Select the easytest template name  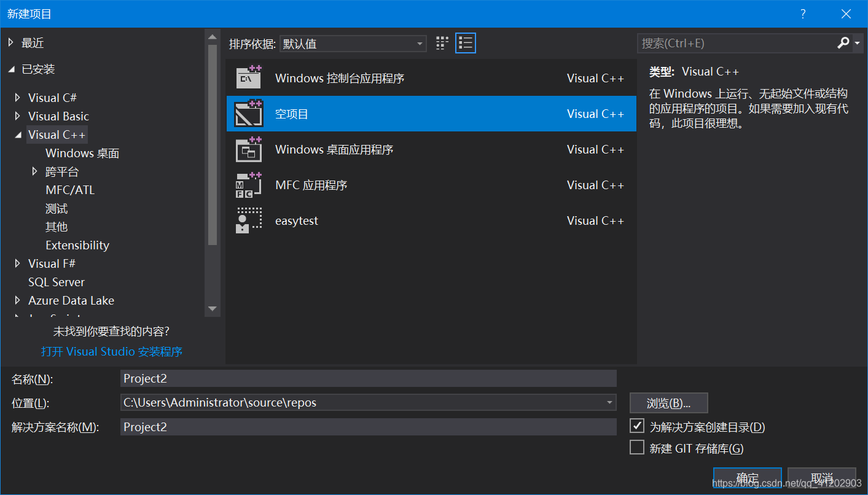coord(297,220)
